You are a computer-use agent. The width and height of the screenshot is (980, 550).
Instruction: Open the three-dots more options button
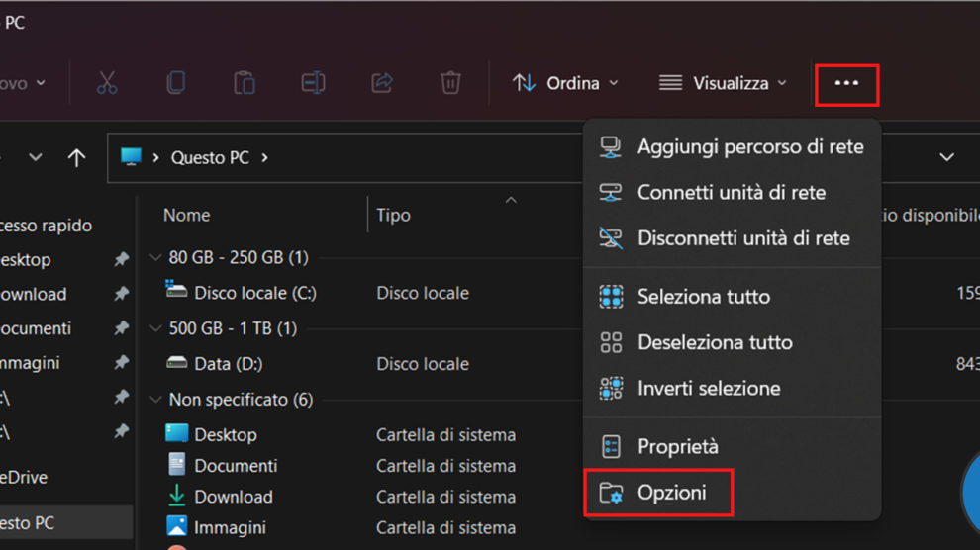point(846,83)
